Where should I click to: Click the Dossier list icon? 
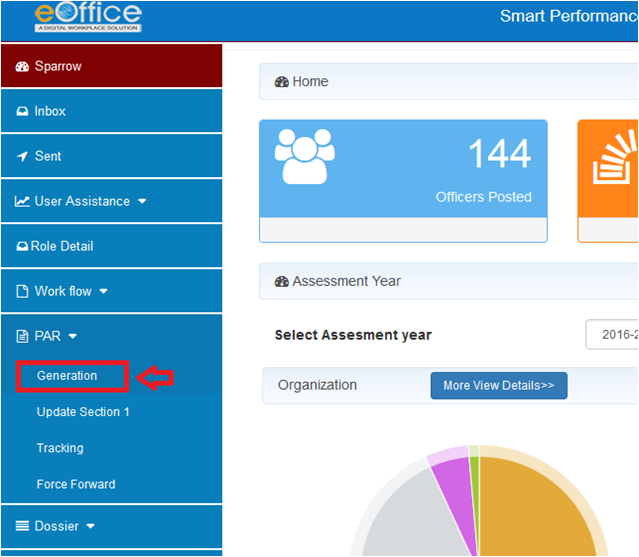(x=22, y=526)
